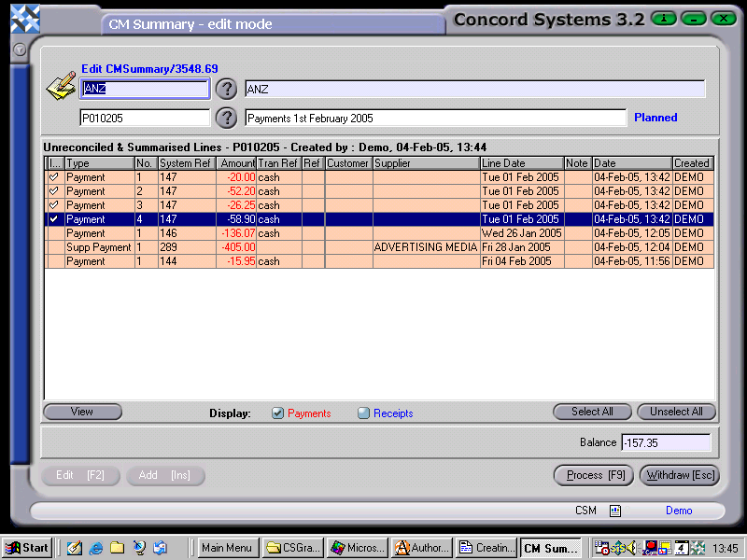The image size is (747, 560).
Task: Toggle the checkmark on Payment line 2
Action: (52, 191)
